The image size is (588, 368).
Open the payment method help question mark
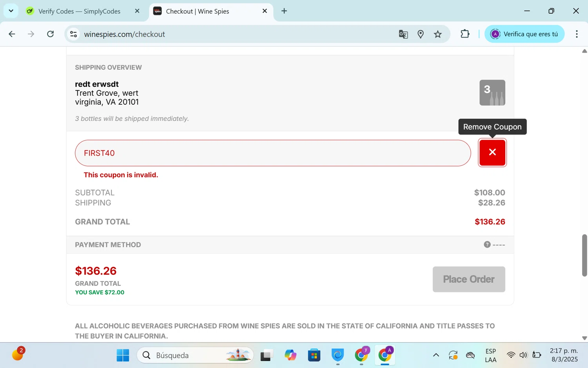487,244
